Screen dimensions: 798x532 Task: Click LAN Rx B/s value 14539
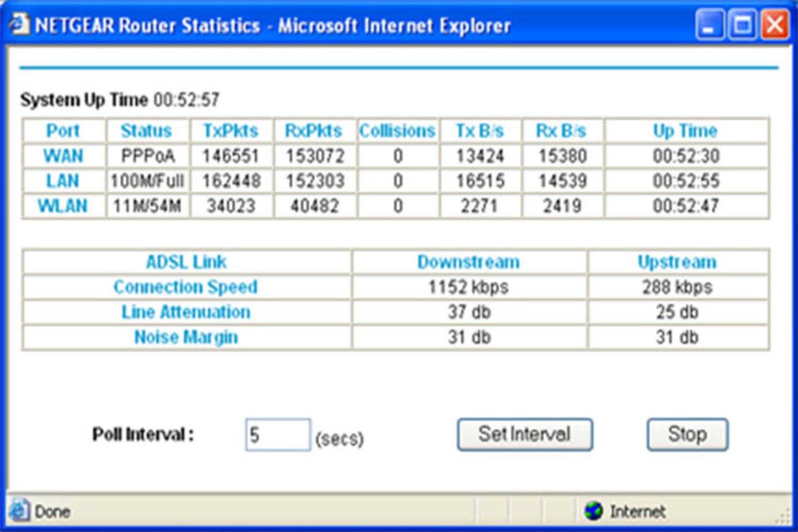click(563, 181)
